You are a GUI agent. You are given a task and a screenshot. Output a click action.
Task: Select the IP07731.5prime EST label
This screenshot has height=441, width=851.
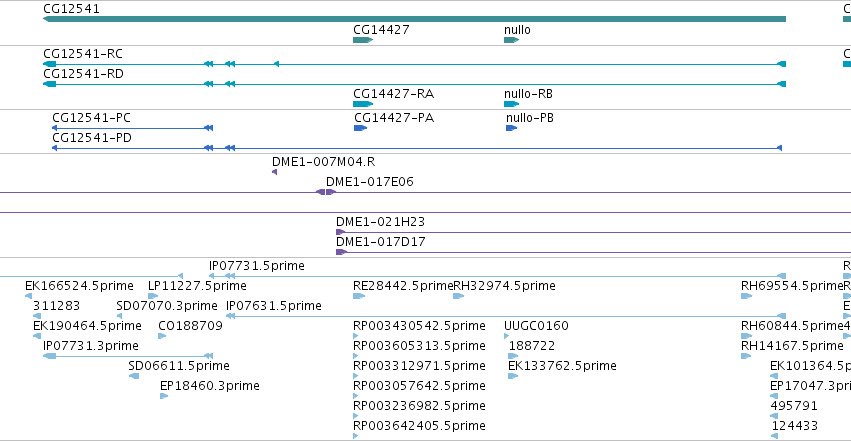point(257,266)
